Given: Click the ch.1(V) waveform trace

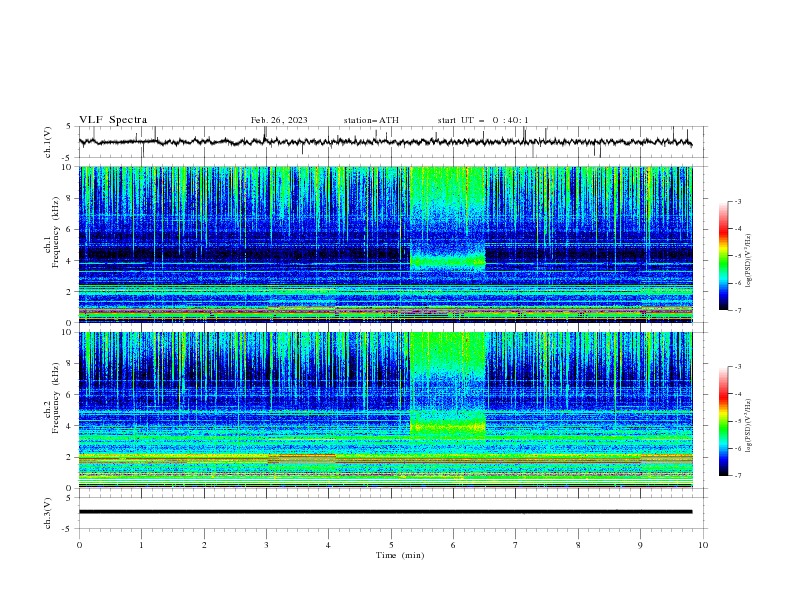Looking at the screenshot, I should pos(385,142).
